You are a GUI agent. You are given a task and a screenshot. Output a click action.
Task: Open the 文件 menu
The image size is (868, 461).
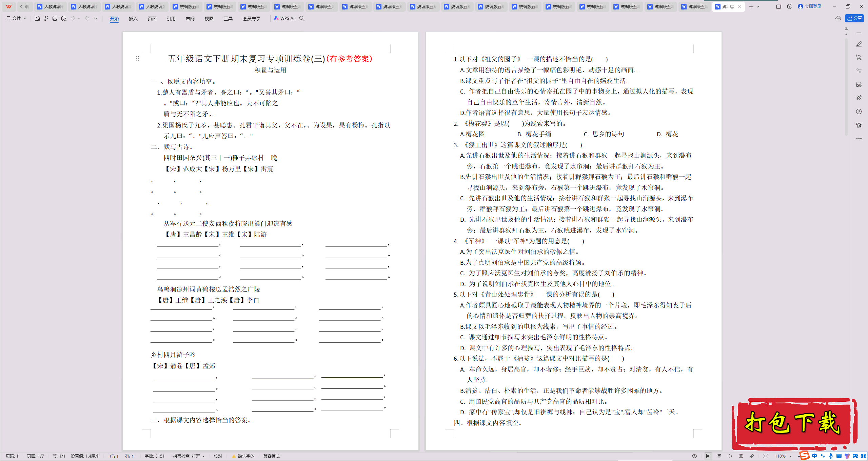[x=16, y=18]
